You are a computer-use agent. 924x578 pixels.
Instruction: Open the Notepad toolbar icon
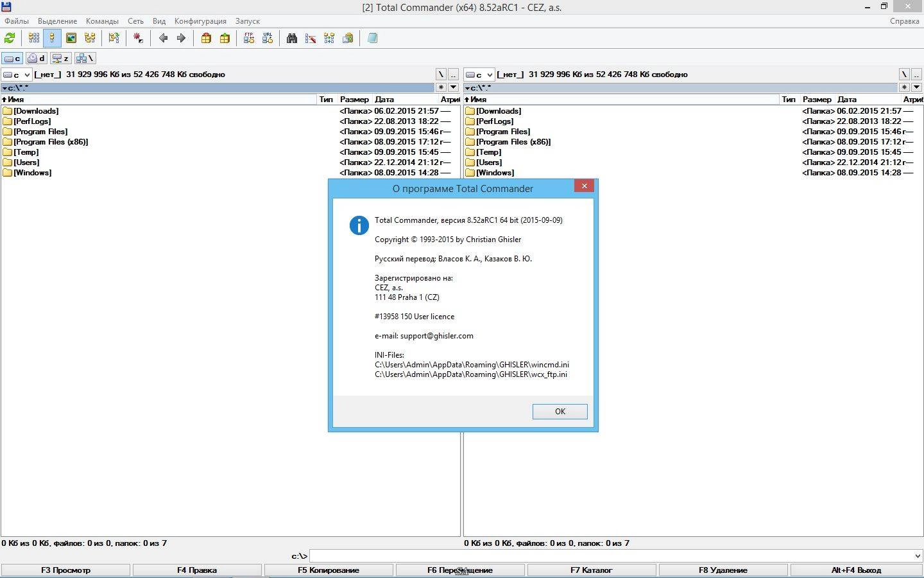[372, 39]
